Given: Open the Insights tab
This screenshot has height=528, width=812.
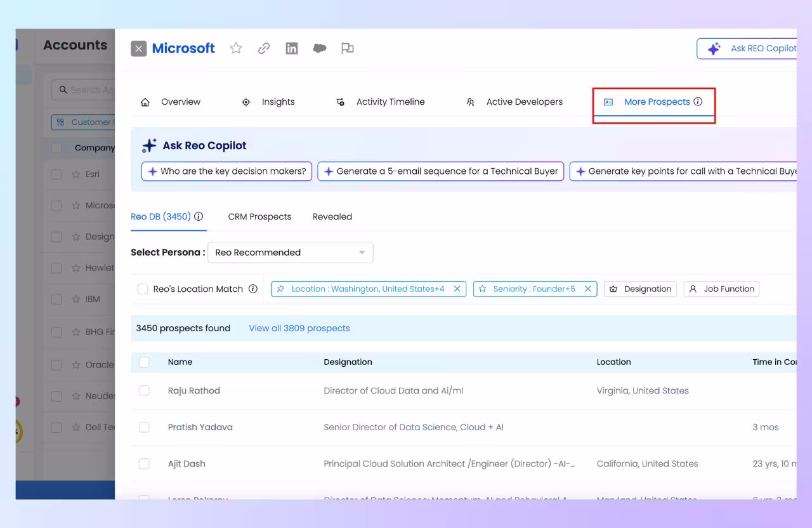Looking at the screenshot, I should tap(268, 102).
